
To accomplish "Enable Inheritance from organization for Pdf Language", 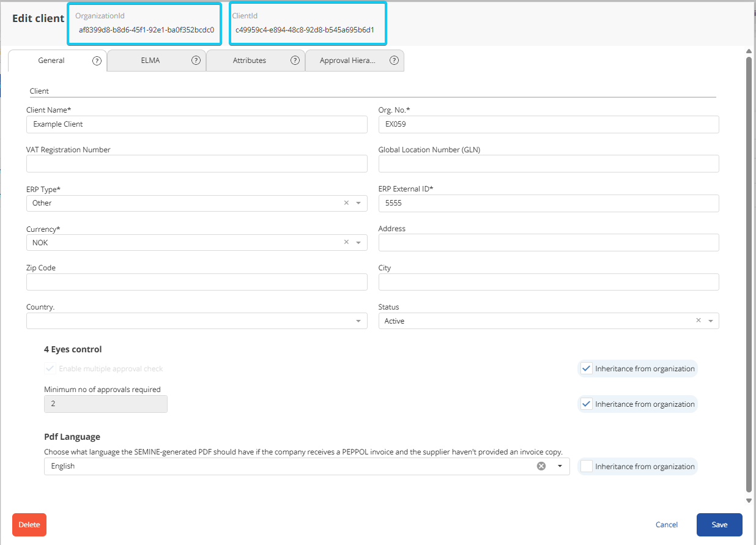I will pyautogui.click(x=587, y=467).
